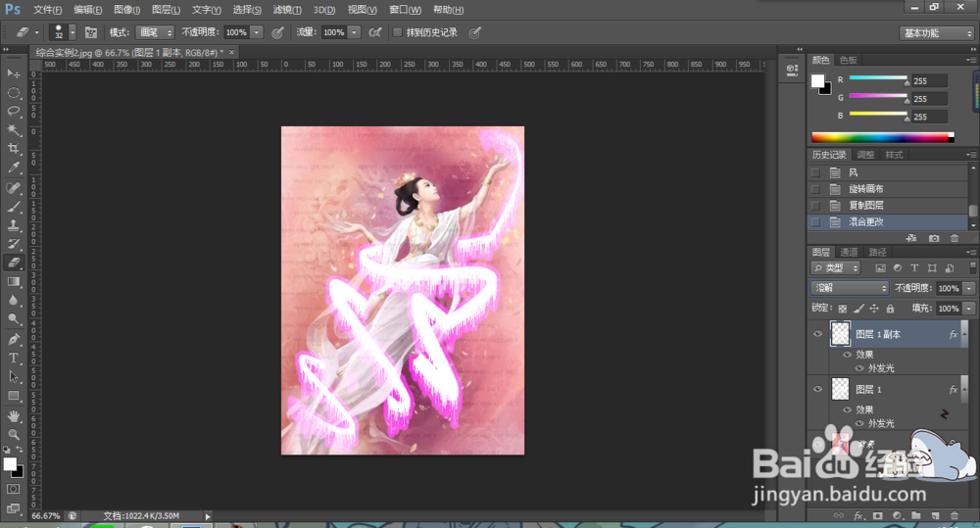Screen dimensions: 980x528
Task: Toggle 外发光 effect eye under 图层 1 副本
Action: pos(859,368)
